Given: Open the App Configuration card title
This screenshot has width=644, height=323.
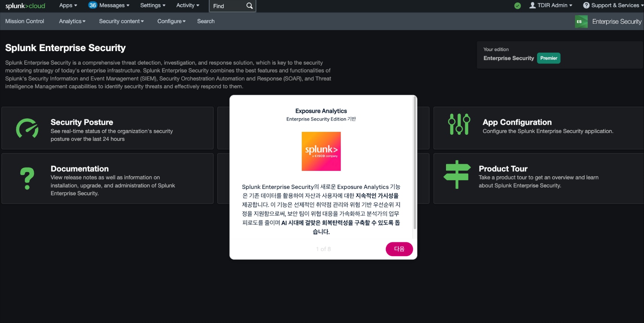Looking at the screenshot, I should [517, 122].
